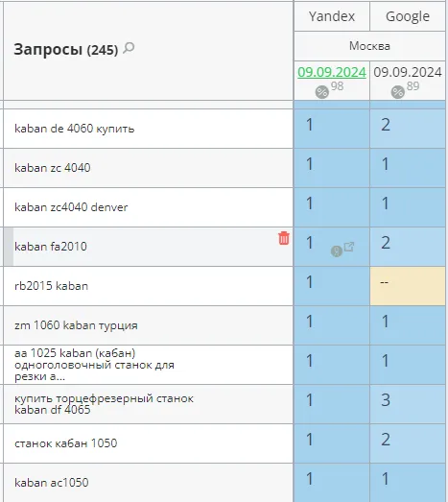Select the query kaban zc4040 denver

[x=71, y=207]
